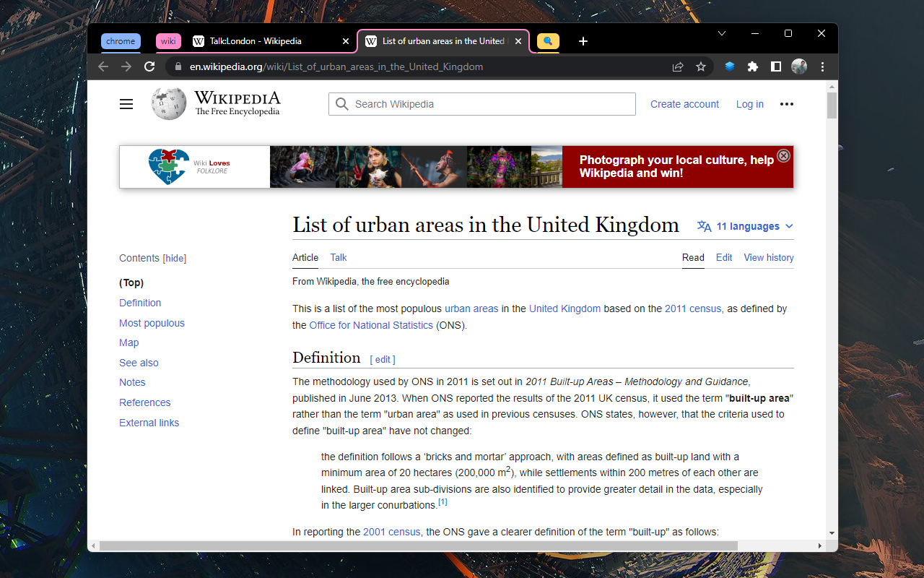
Task: Hide the Contents sidebar
Action: click(x=175, y=259)
